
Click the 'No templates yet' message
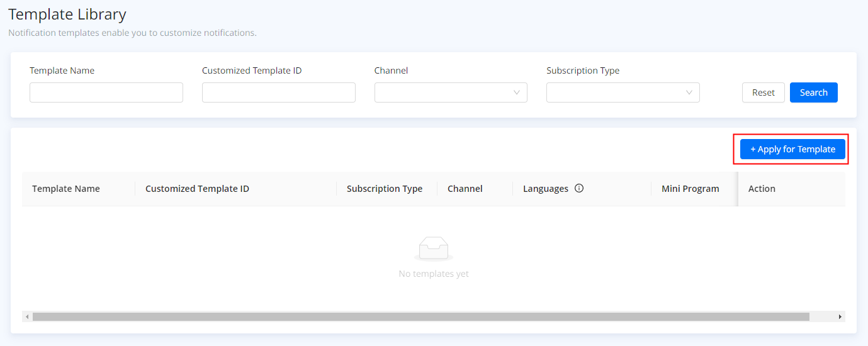coord(434,274)
